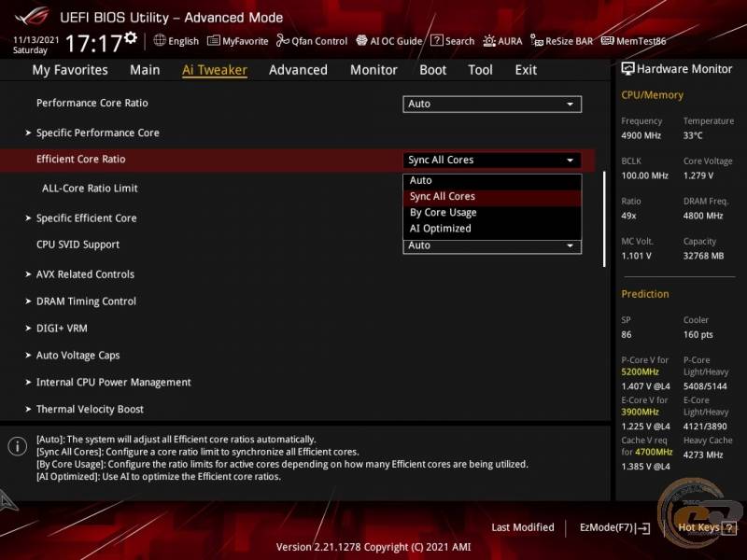Click Frequency value 4900 MHz
This screenshot has height=560, width=747.
pos(641,135)
